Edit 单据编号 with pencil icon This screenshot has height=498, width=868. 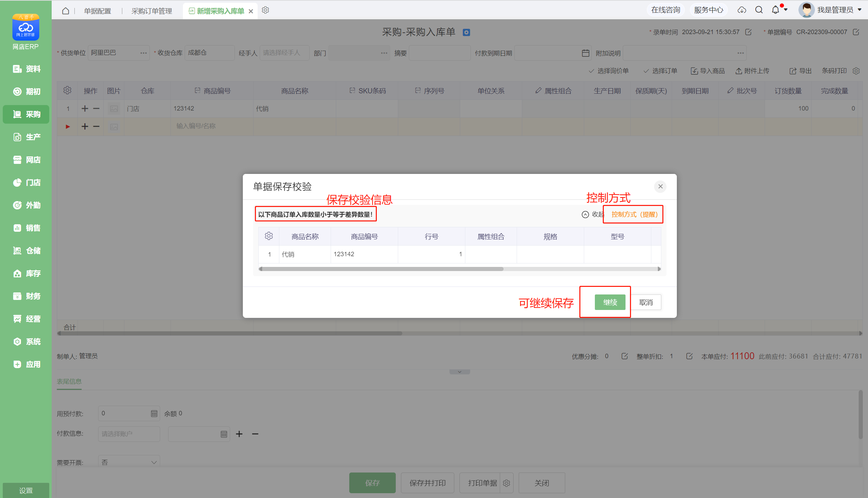[856, 32]
